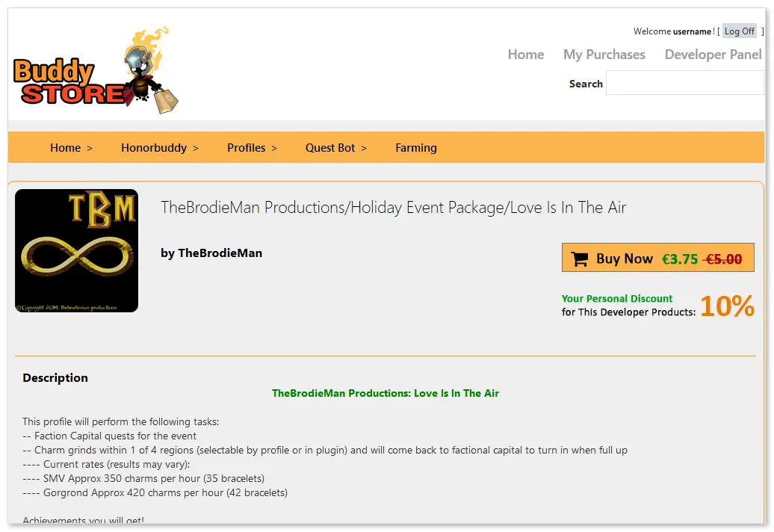The image size is (774, 532).
Task: Click the 10% personal discount badge
Action: (727, 306)
